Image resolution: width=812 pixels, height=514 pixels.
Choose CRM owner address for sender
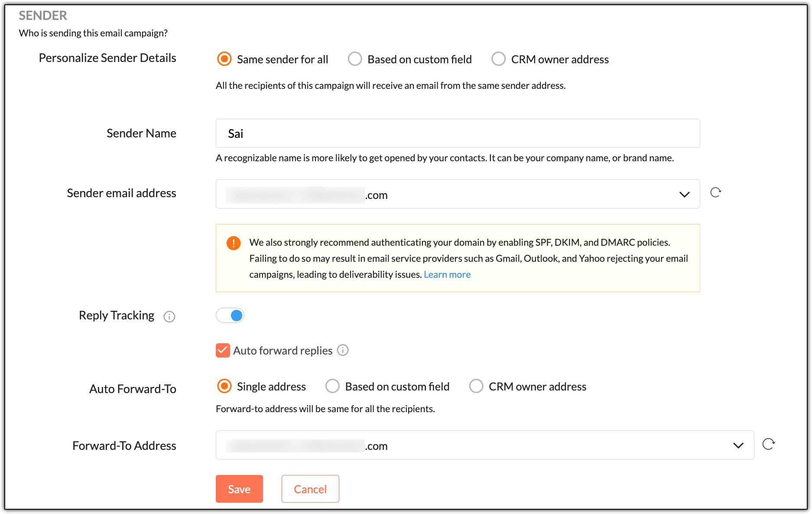(x=498, y=59)
